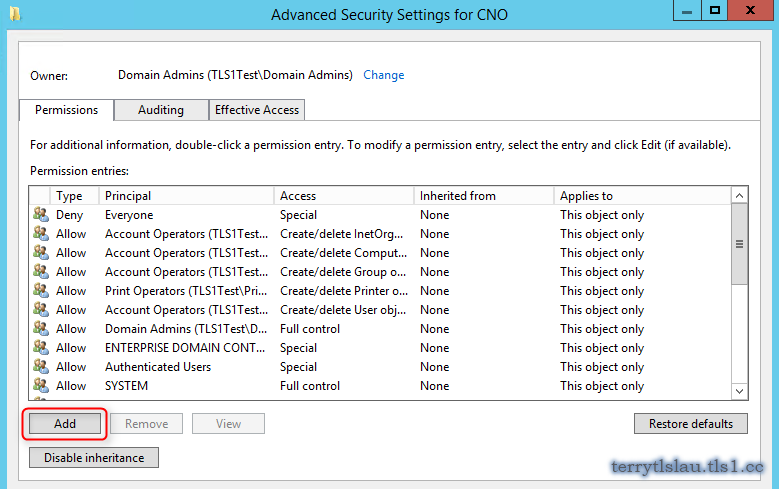This screenshot has height=489, width=779.
Task: Click the icon beside the Create/delete InetOrg entry
Action: point(40,234)
